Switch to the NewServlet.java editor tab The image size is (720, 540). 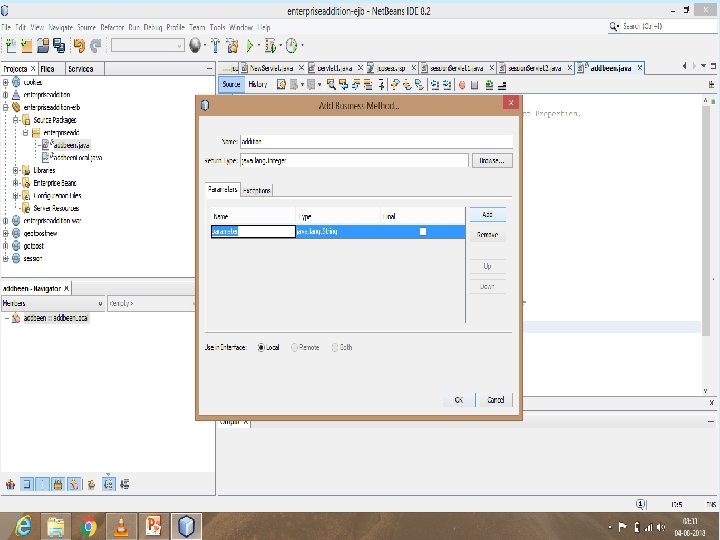click(x=271, y=68)
